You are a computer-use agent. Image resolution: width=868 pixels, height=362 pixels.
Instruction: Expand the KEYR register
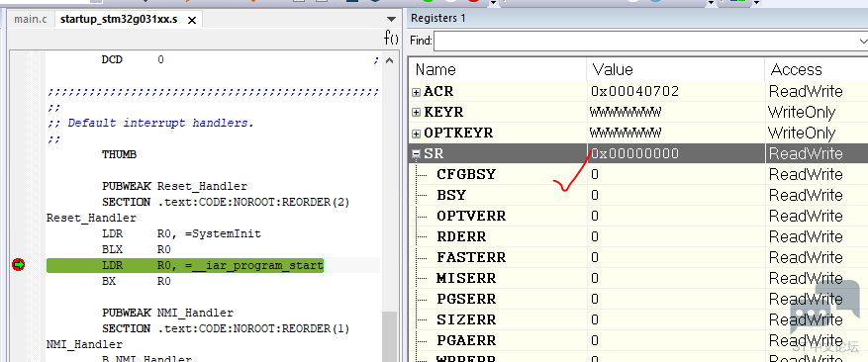(x=416, y=113)
